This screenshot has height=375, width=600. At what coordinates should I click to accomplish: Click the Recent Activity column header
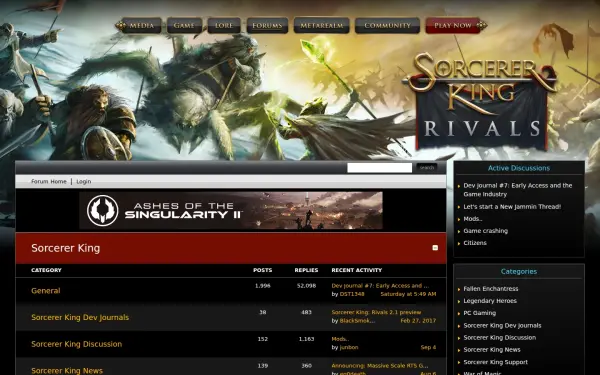point(357,270)
